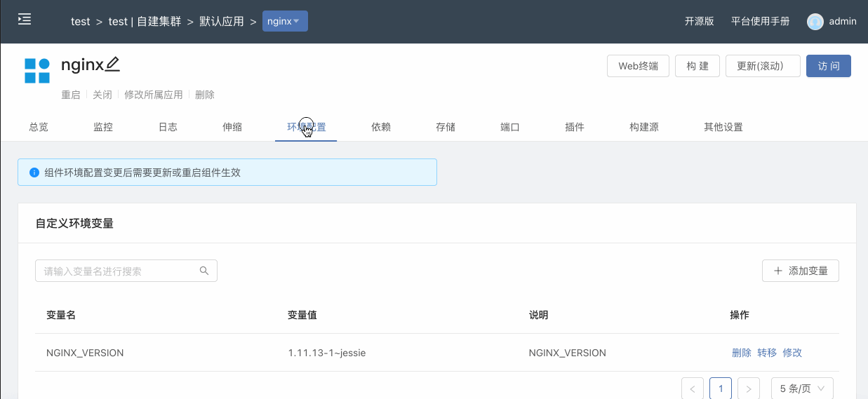Open the 日志 tab
The image size is (868, 399).
(168, 127)
